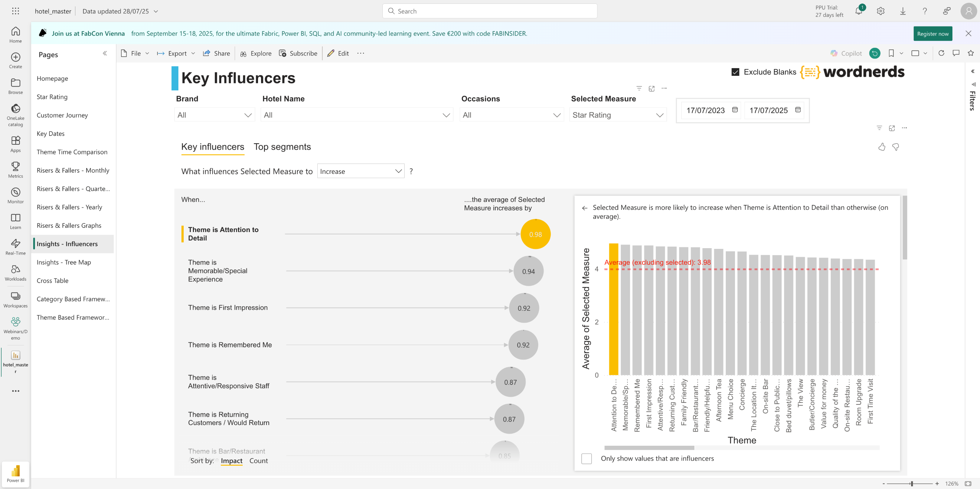Open the OneLake catalog icon

(x=15, y=109)
